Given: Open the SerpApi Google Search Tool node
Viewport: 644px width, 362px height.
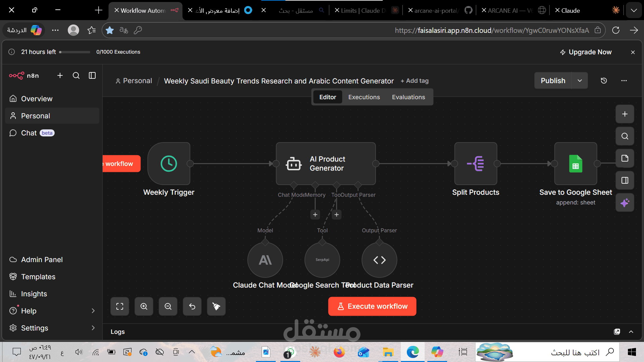Looking at the screenshot, I should click(x=322, y=260).
